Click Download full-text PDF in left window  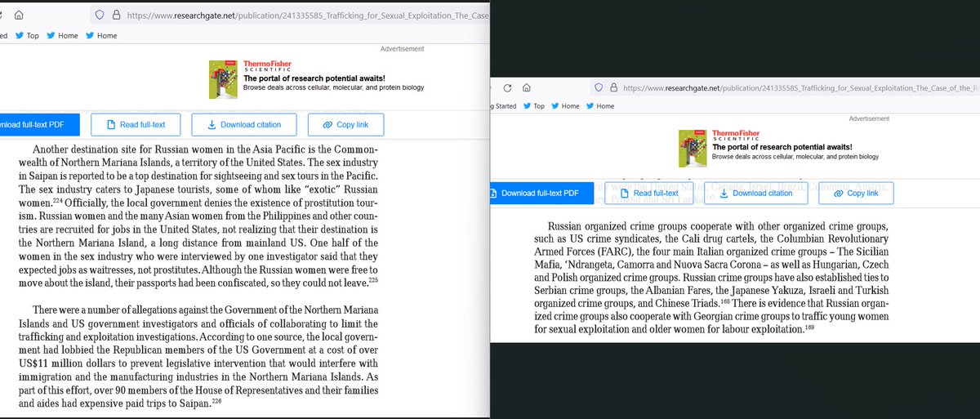39,125
